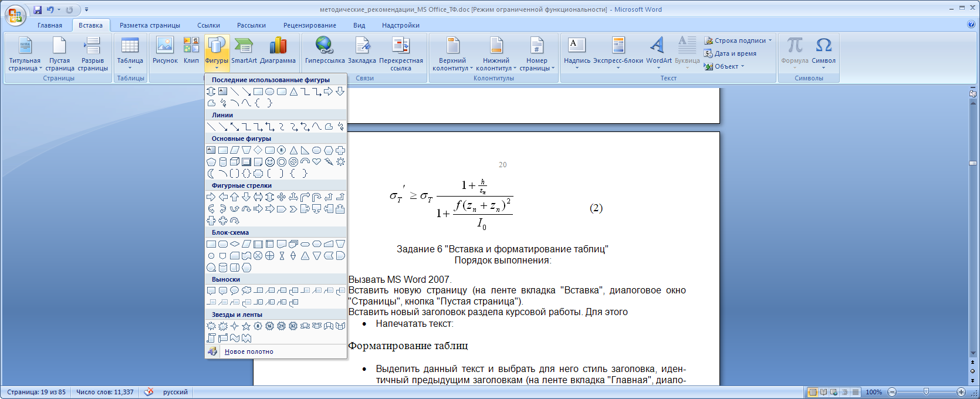Expand the Экспресс-блоки menu

click(x=618, y=53)
